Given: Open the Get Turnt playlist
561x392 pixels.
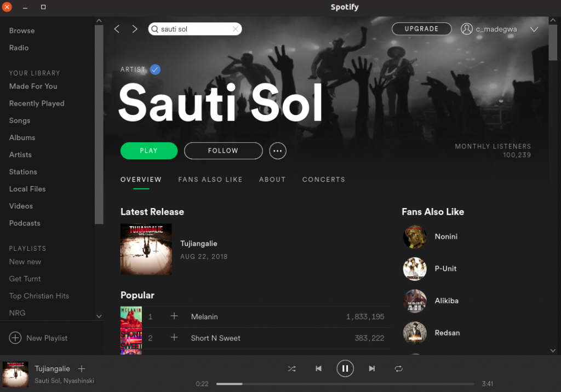Looking at the screenshot, I should click(x=25, y=279).
